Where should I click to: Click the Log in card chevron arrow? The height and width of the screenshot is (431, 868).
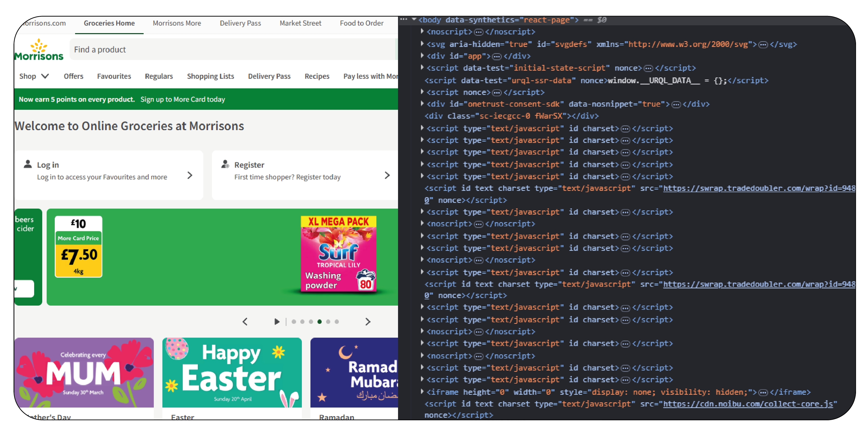coord(190,175)
